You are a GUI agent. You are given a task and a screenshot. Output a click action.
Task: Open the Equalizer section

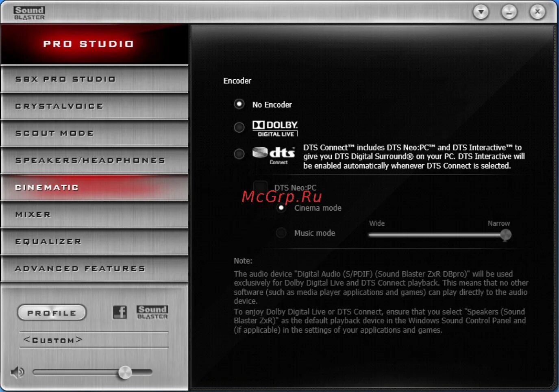click(x=94, y=242)
